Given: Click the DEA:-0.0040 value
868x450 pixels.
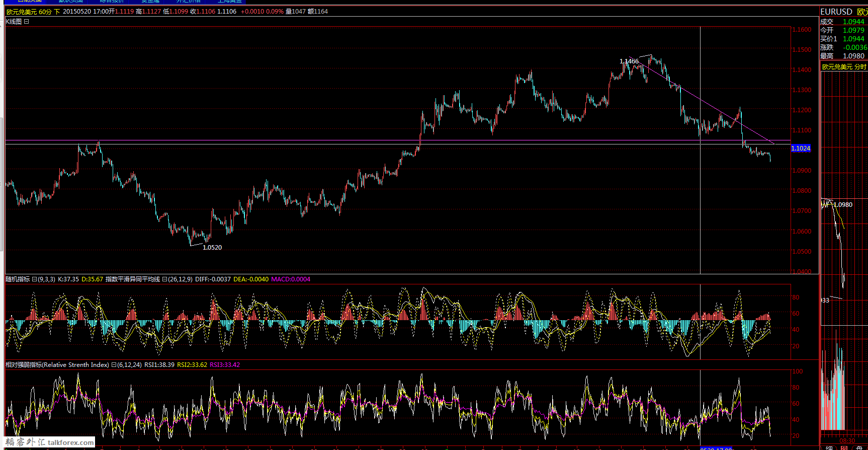Looking at the screenshot, I should tap(251, 279).
